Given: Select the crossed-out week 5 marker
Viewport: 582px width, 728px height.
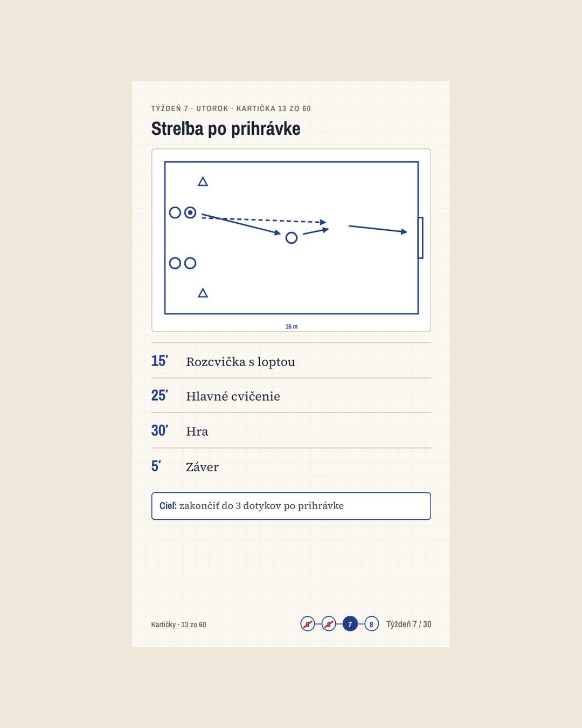Looking at the screenshot, I should (308, 624).
